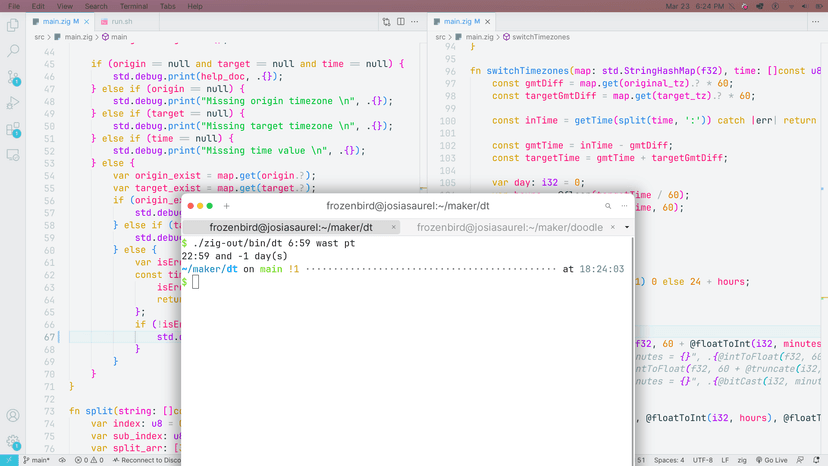The width and height of the screenshot is (828, 466).
Task: Switch to the run.sh editor tab
Action: [121, 21]
